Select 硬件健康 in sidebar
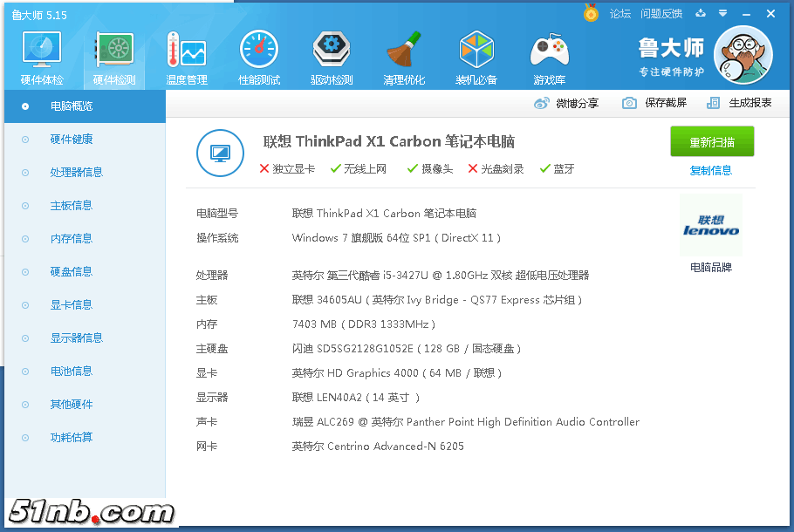The height and width of the screenshot is (532, 794). click(x=72, y=140)
